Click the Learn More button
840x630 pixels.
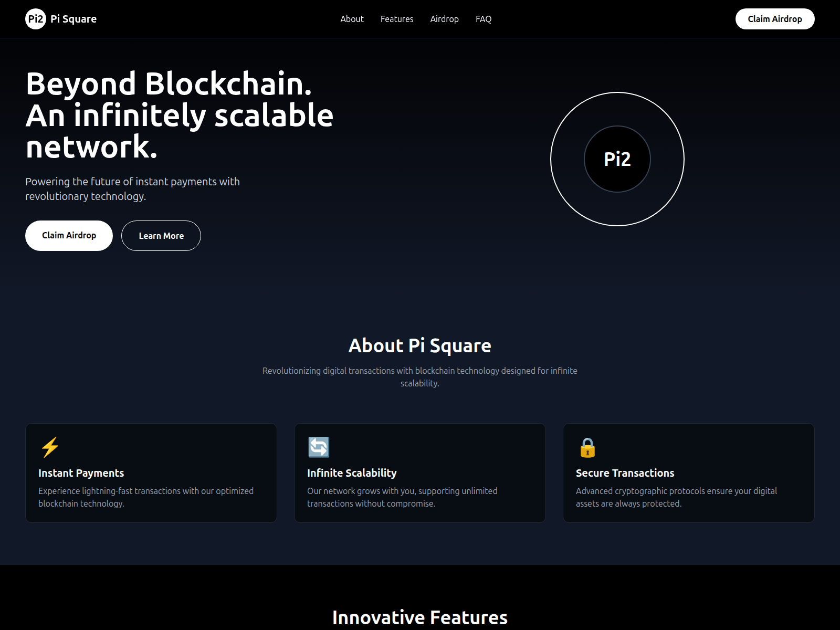(x=161, y=235)
